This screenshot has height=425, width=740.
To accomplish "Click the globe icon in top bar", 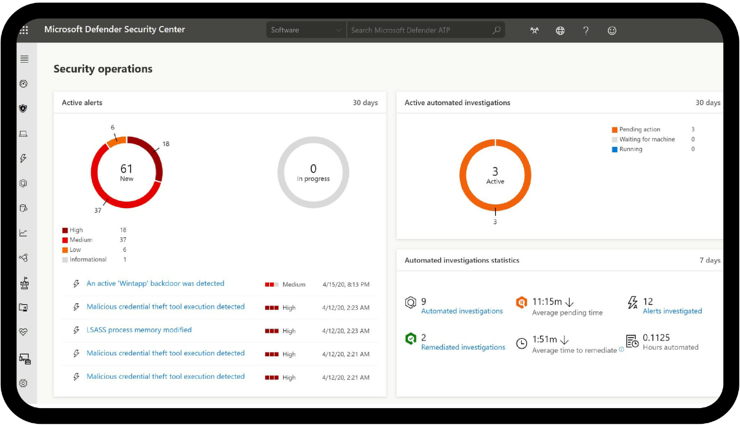I will [560, 30].
